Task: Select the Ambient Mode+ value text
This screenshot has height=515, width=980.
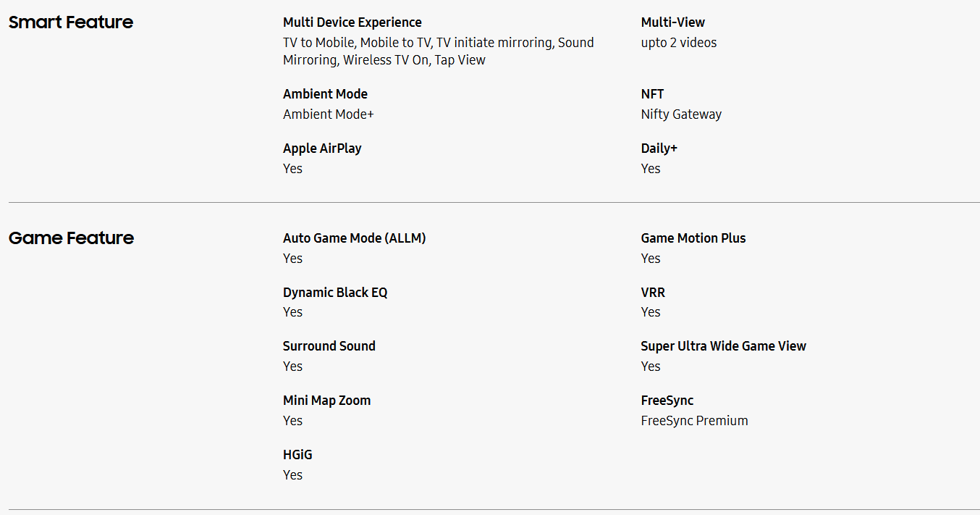Action: click(328, 114)
